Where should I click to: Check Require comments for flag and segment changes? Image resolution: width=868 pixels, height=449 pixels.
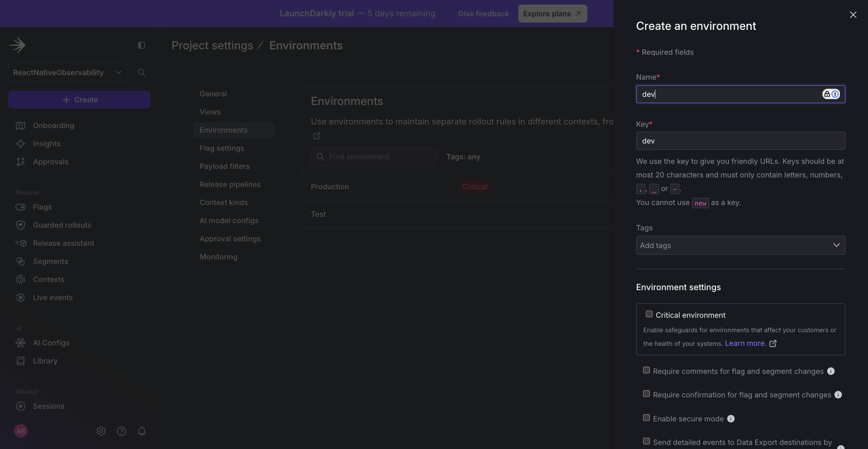pos(646,370)
